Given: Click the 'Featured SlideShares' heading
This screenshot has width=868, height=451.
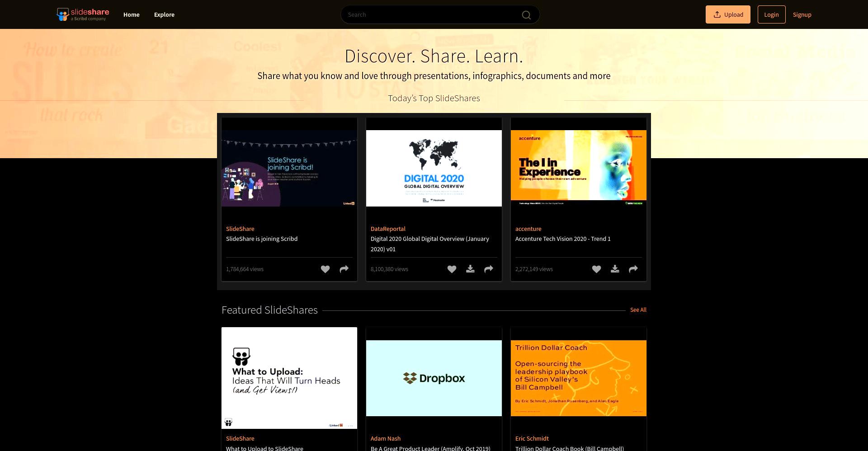Looking at the screenshot, I should tap(269, 310).
